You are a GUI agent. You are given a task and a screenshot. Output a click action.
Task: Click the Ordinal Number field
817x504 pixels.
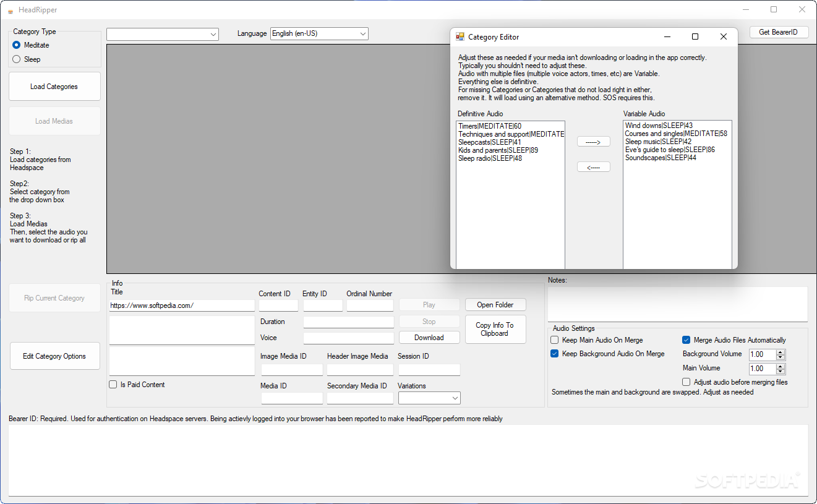coord(370,305)
